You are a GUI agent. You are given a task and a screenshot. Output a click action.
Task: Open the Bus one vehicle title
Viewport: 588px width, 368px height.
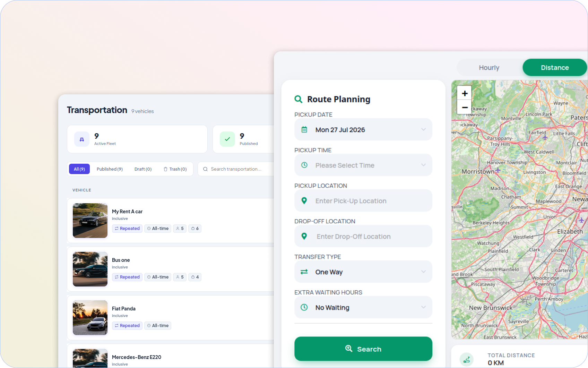click(x=121, y=260)
